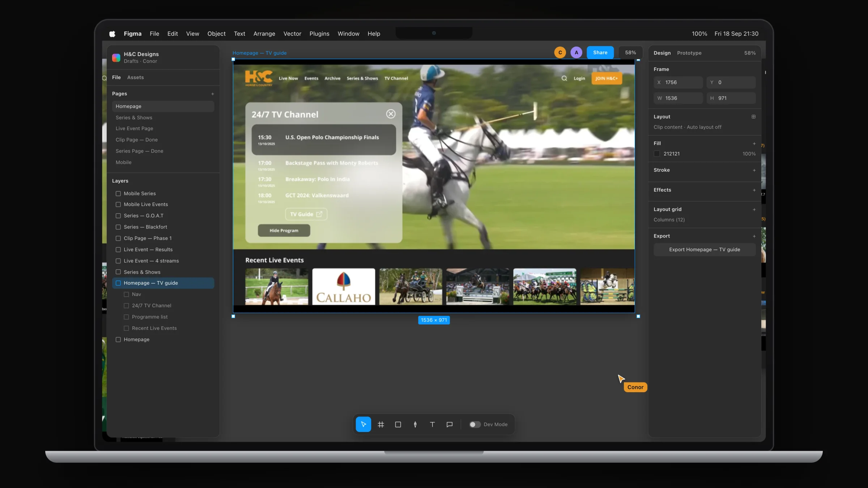
Task: Select the Pen tool
Action: coord(415,424)
